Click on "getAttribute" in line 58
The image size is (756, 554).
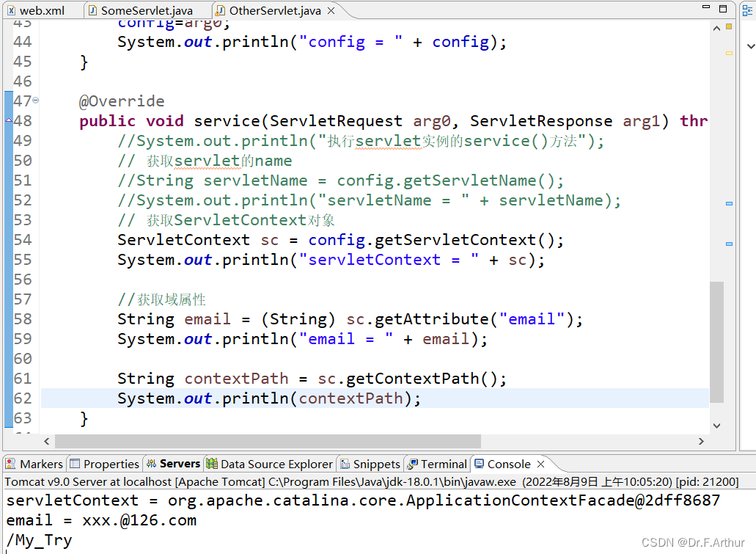pos(431,319)
